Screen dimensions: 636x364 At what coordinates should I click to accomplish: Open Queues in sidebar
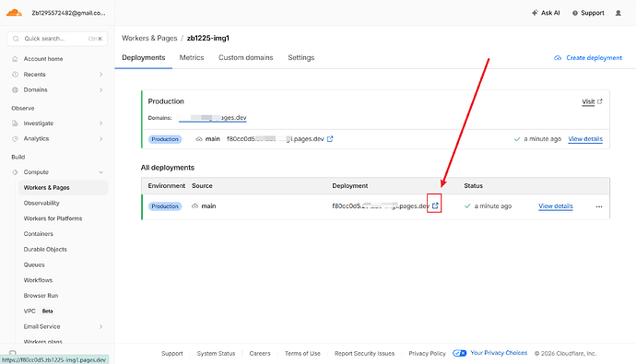[34, 264]
